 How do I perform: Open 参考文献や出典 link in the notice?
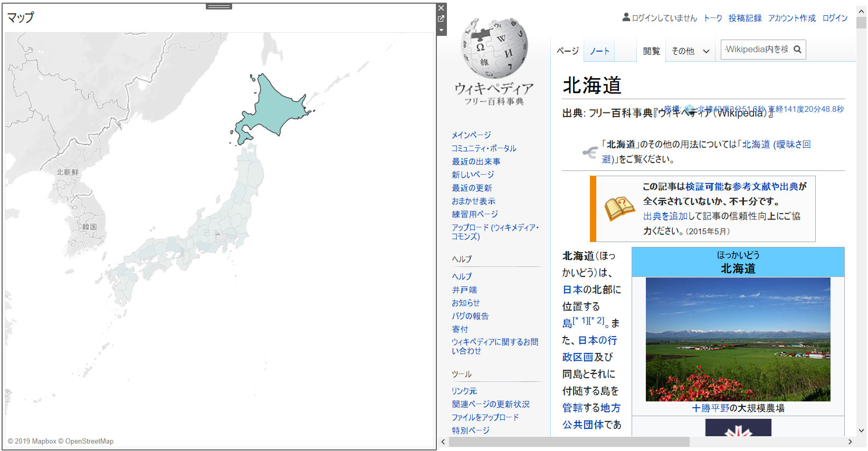point(766,187)
